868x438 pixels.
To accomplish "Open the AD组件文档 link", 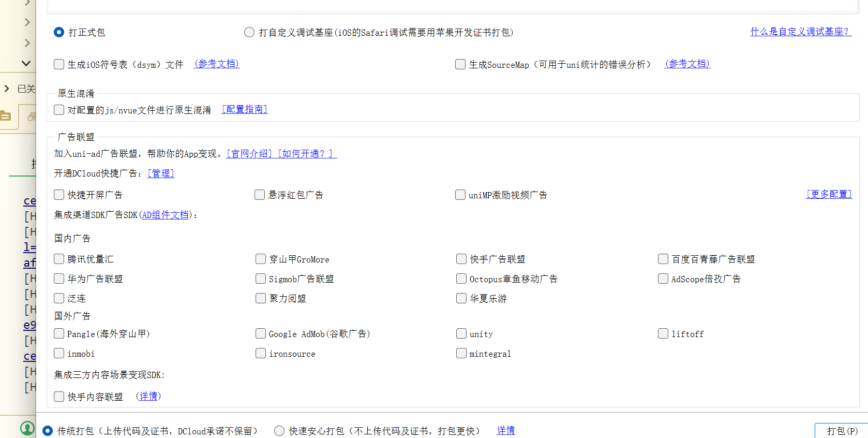I will [166, 215].
